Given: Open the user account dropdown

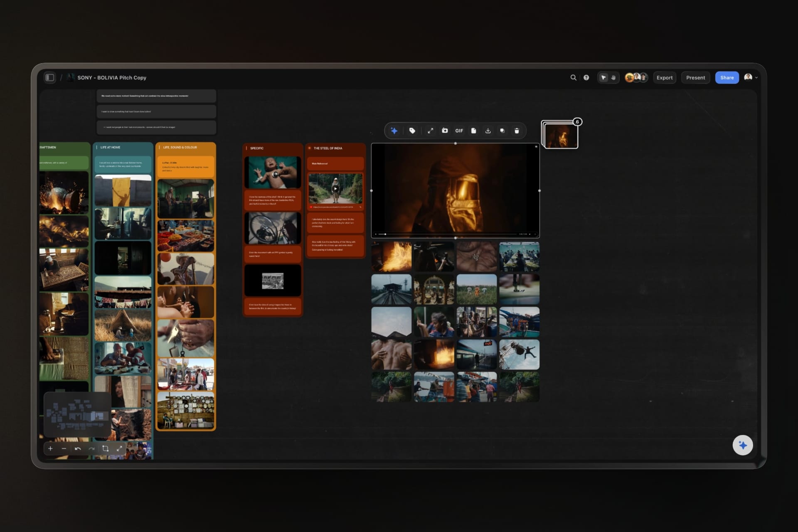Looking at the screenshot, I should tap(751, 77).
